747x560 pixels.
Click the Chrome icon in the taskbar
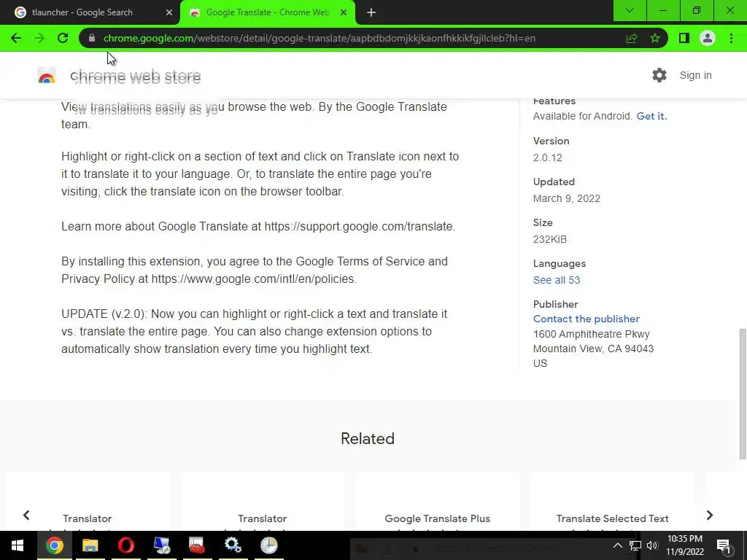coord(54,545)
